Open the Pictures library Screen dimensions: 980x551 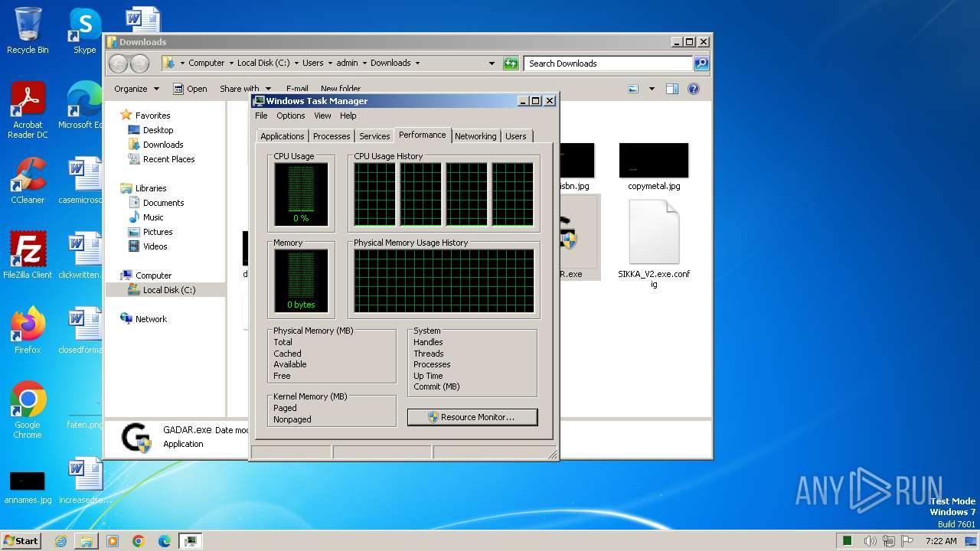click(158, 232)
